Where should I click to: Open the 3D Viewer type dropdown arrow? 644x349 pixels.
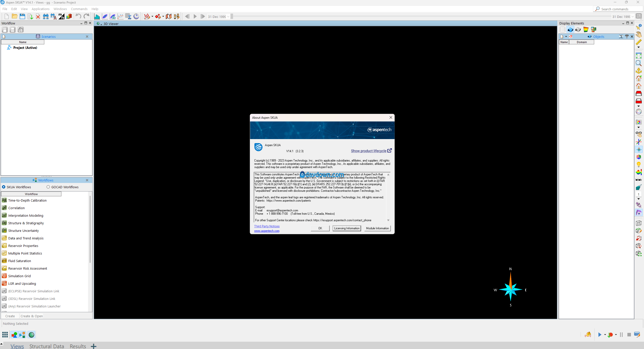point(101,24)
